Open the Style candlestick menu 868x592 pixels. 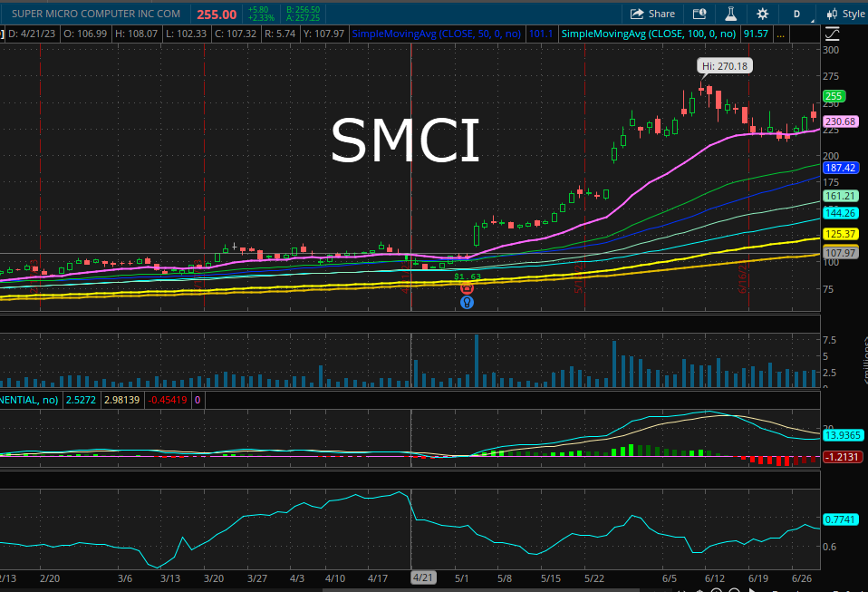point(846,14)
